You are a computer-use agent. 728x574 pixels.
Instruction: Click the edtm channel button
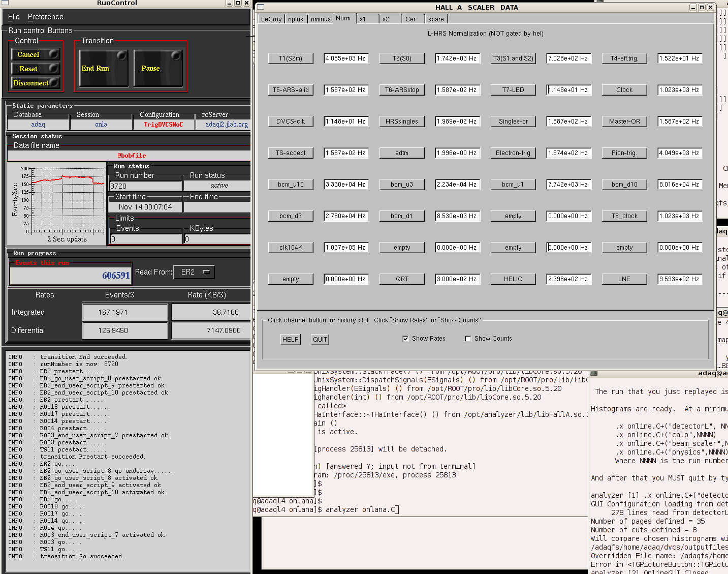point(402,153)
